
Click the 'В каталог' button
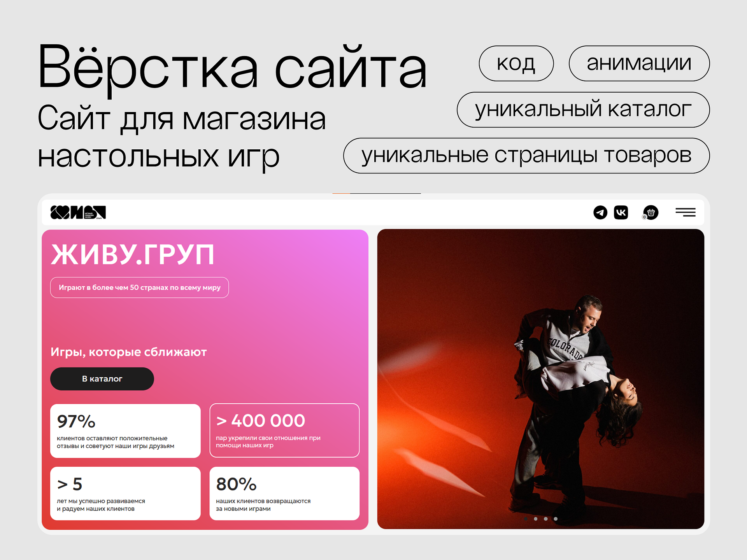pyautogui.click(x=102, y=379)
